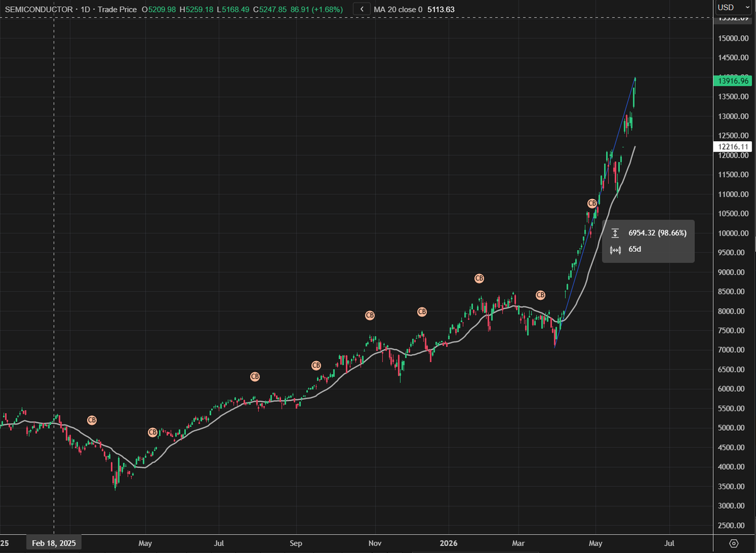
Task: Select the lowest CB marker near the 5,000 level
Action: (x=152, y=432)
